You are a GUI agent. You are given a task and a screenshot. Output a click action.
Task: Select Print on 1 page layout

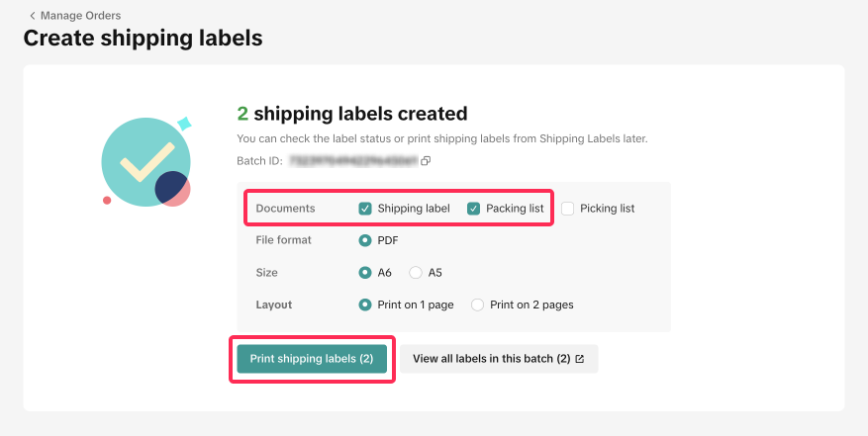coord(365,305)
